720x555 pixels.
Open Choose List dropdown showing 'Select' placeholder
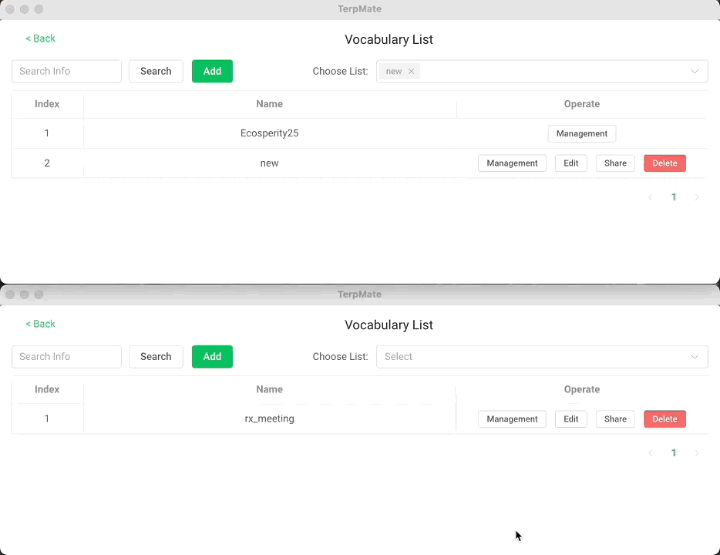(x=542, y=357)
